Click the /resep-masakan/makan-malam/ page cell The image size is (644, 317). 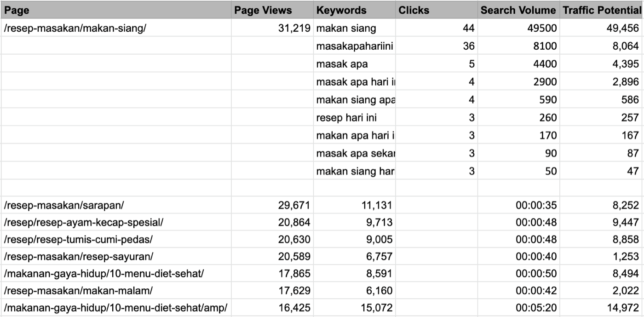116,290
